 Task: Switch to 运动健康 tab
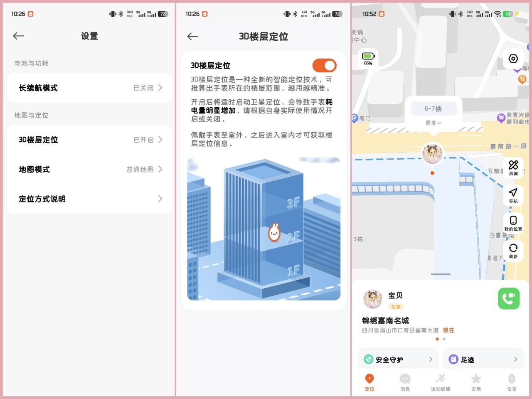coord(441,382)
